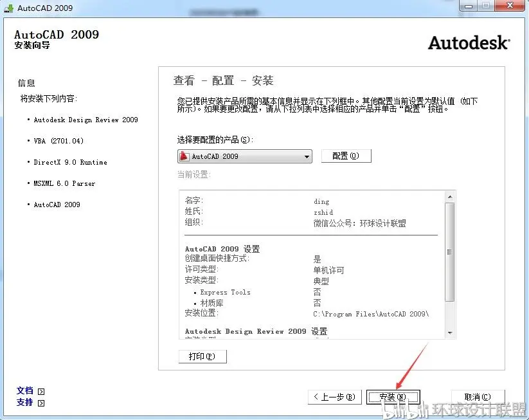The image size is (529, 420).
Task: Minimize the AutoCAD 2009 installer window
Action: [x=469, y=6]
